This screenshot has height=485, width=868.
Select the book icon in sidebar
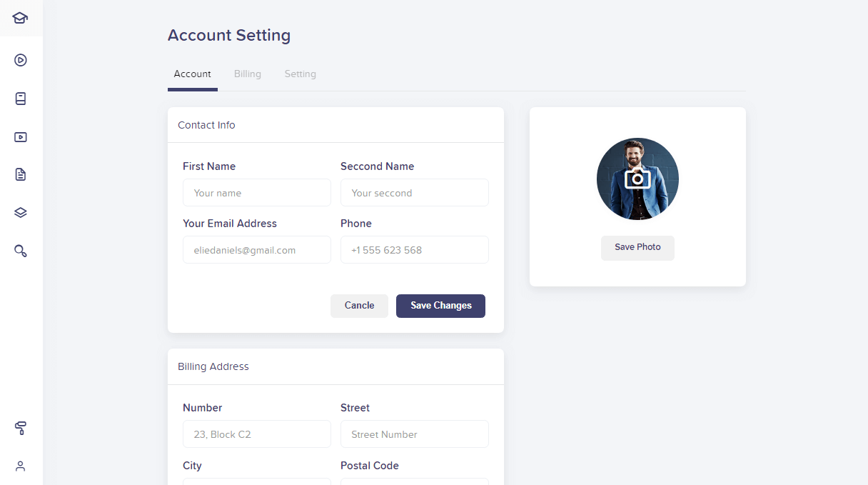pyautogui.click(x=21, y=99)
